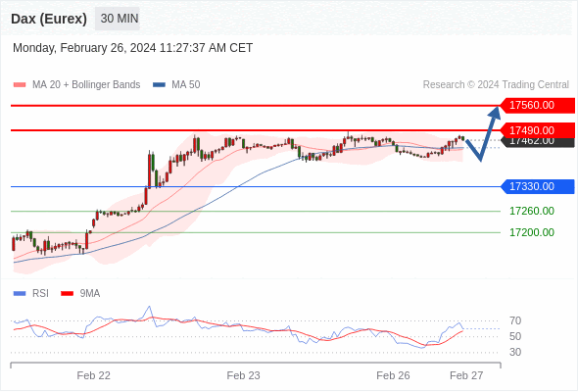Click the Dax (Eurex) chart title
The image size is (578, 392).
(49, 19)
